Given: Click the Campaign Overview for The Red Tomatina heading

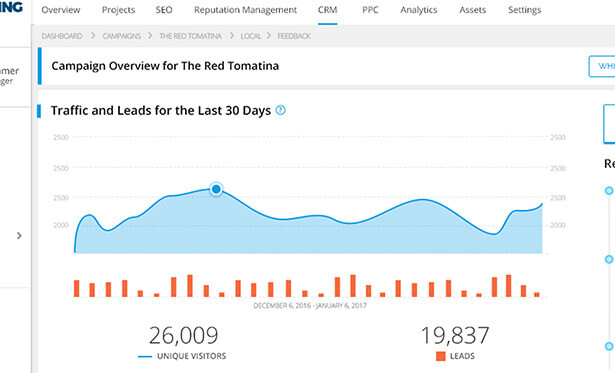Looking at the screenshot, I should coord(165,66).
